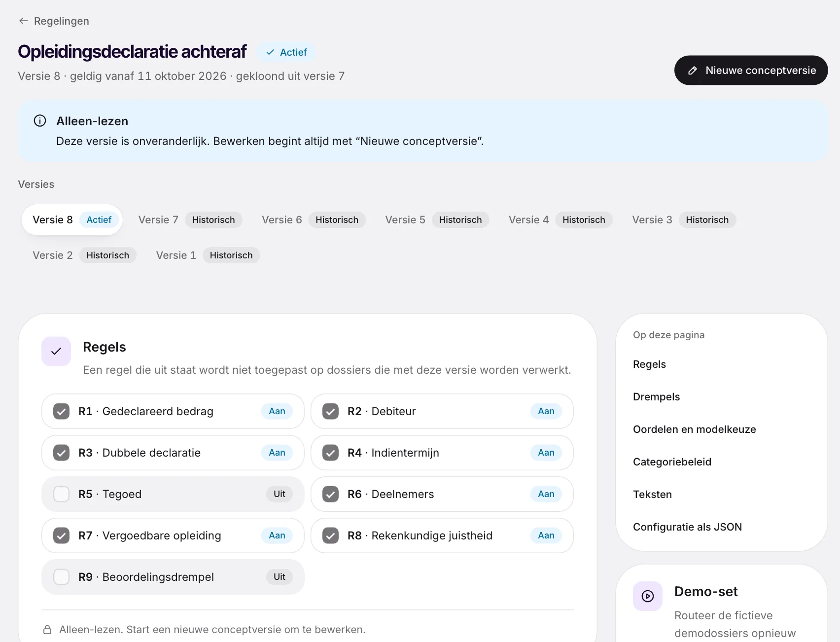Enable the R9 Beoordelingsdrempel checkbox
The image size is (840, 642).
pyautogui.click(x=61, y=577)
